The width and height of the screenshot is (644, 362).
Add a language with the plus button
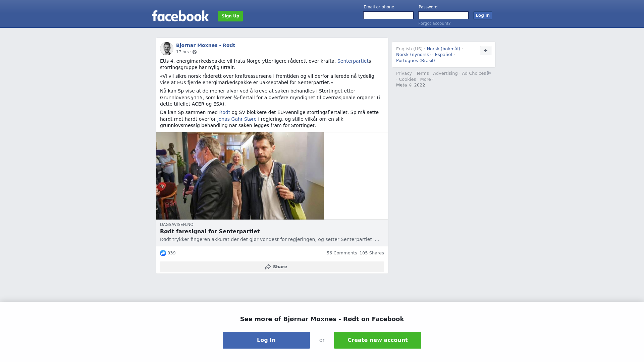click(485, 51)
